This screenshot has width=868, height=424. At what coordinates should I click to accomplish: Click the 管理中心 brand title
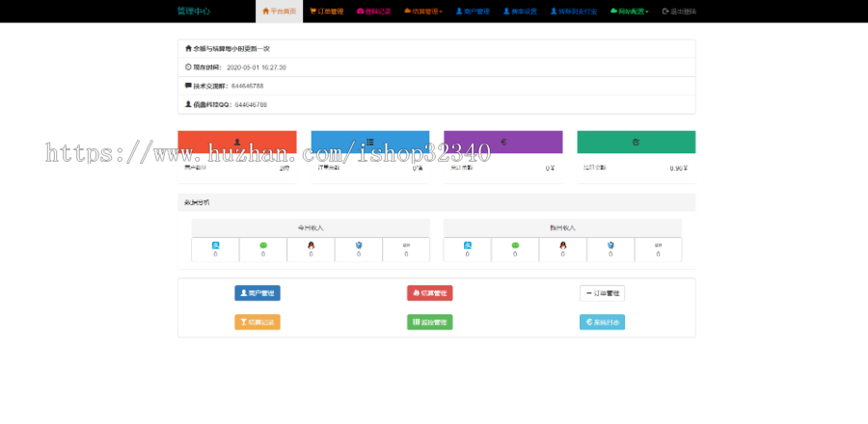(194, 11)
